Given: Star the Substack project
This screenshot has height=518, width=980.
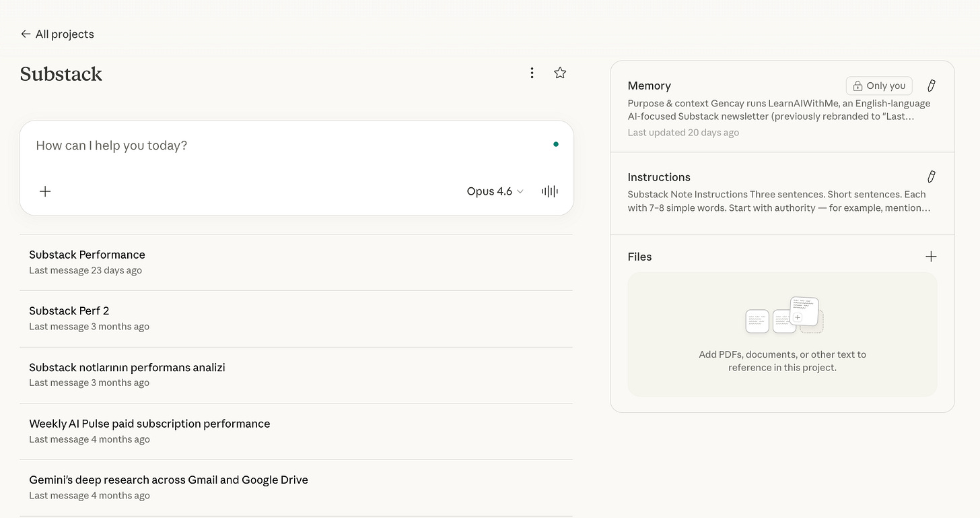Looking at the screenshot, I should point(560,73).
